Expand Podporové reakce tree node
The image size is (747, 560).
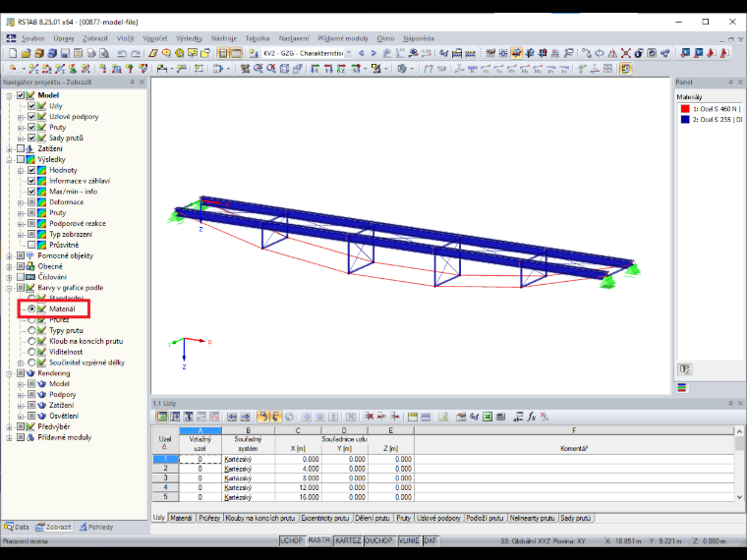[x=21, y=224]
